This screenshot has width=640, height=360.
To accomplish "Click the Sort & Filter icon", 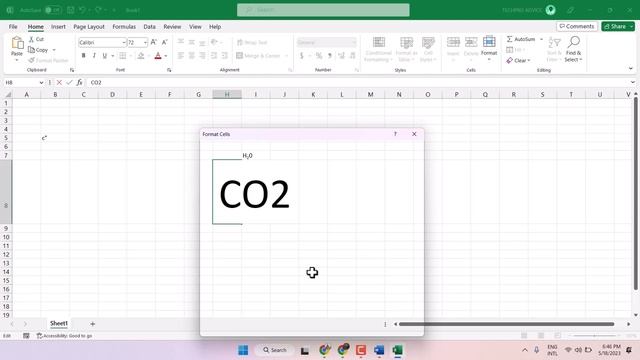I will click(x=554, y=42).
